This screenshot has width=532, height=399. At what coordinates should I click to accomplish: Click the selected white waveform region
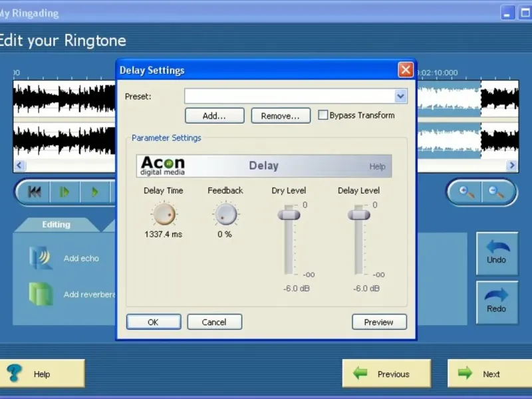[x=449, y=120]
